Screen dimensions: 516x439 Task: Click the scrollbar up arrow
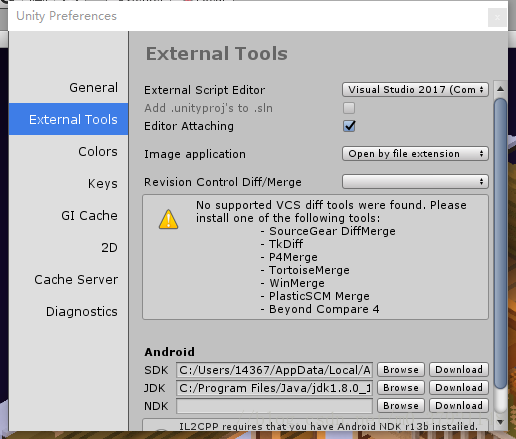(500, 89)
